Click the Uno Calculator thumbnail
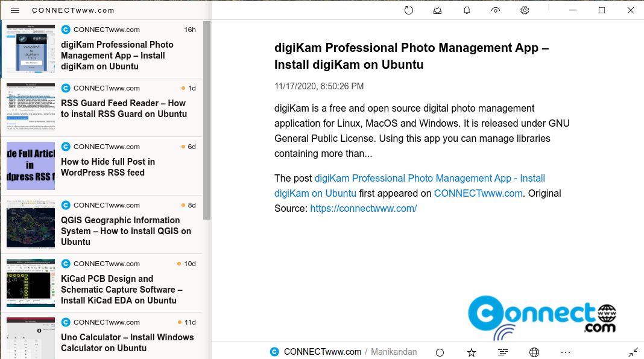 tap(31, 338)
